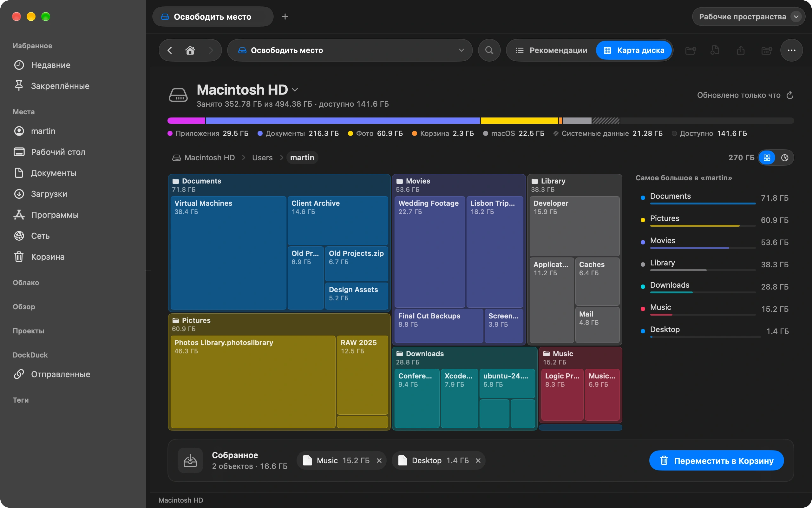Expand the Освободить место path dropdown

point(462,50)
